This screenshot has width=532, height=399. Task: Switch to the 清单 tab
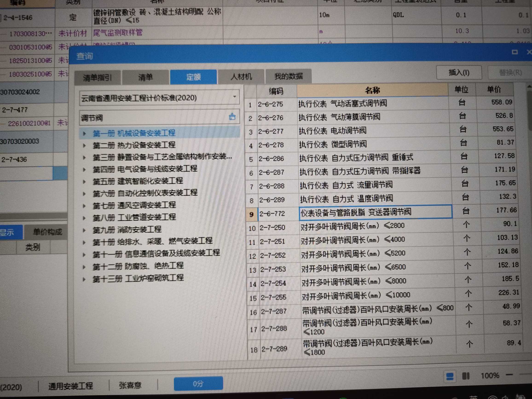coord(145,78)
